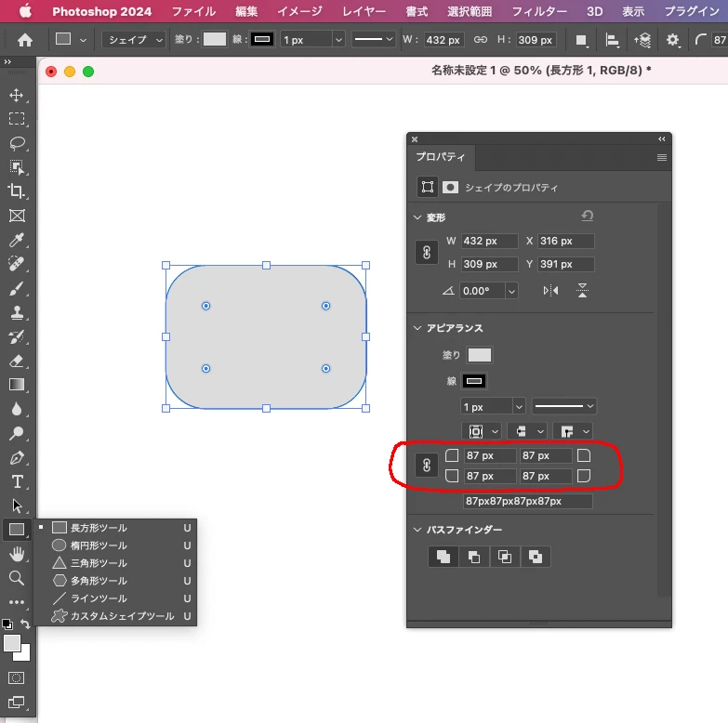Collapse the 変形 section
This screenshot has width=728, height=723.
click(x=417, y=217)
